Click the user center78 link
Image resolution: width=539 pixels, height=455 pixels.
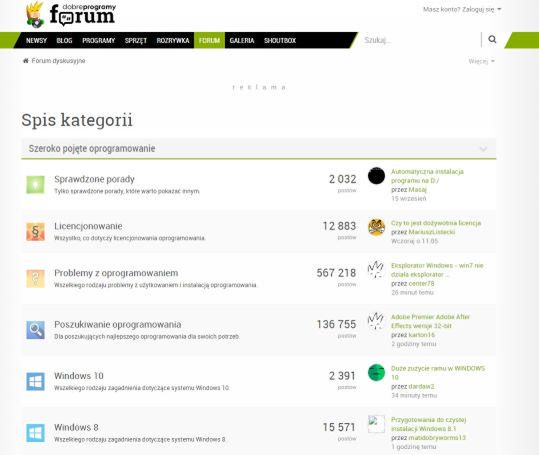click(x=421, y=284)
